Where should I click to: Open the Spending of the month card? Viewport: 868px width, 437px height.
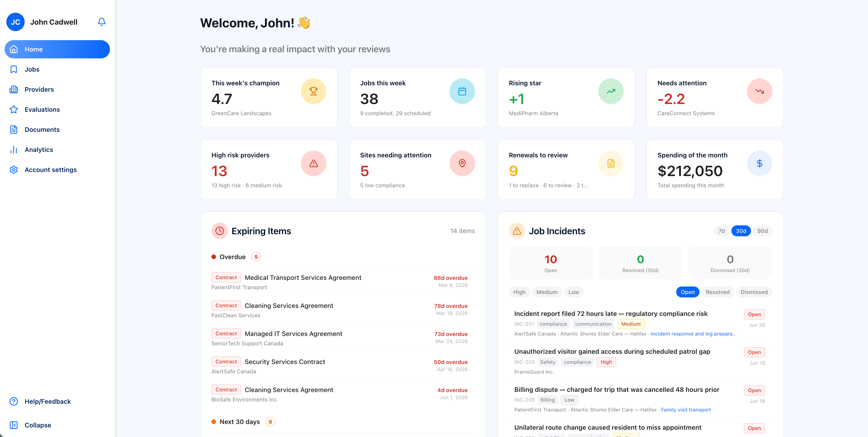(715, 170)
